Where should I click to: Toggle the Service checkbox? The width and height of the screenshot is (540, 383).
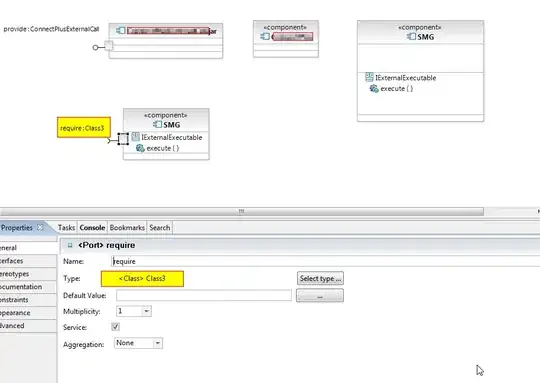coord(115,327)
